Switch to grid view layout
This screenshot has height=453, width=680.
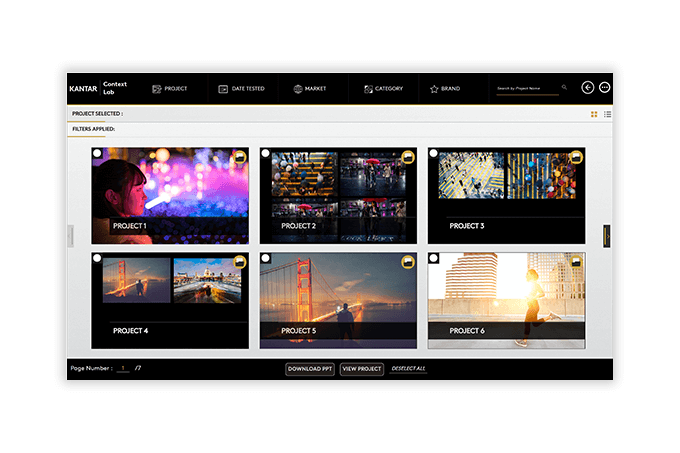tap(594, 115)
